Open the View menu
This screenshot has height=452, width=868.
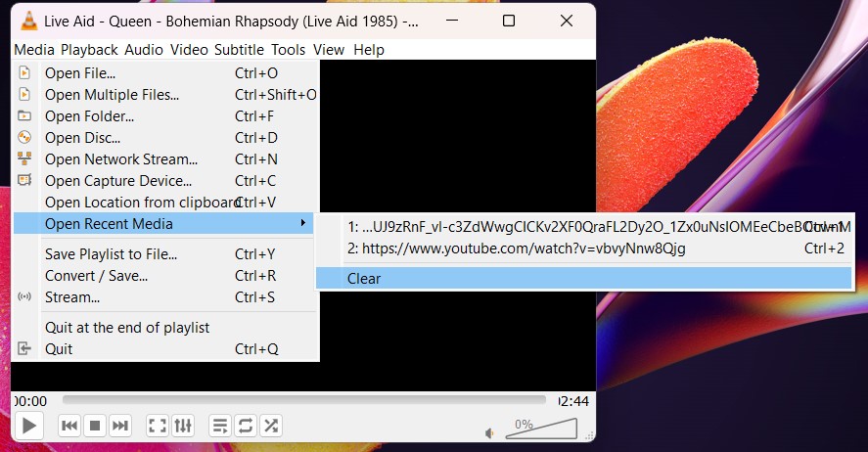click(329, 50)
